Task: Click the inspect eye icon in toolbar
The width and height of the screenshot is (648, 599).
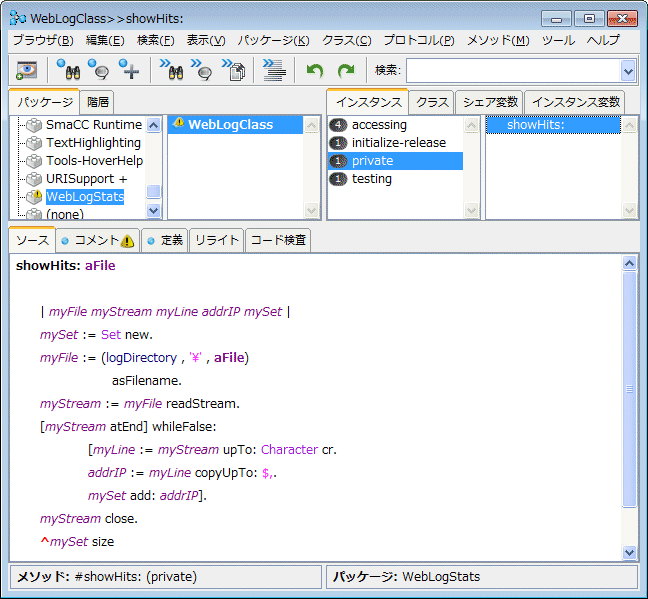Action: (x=26, y=70)
